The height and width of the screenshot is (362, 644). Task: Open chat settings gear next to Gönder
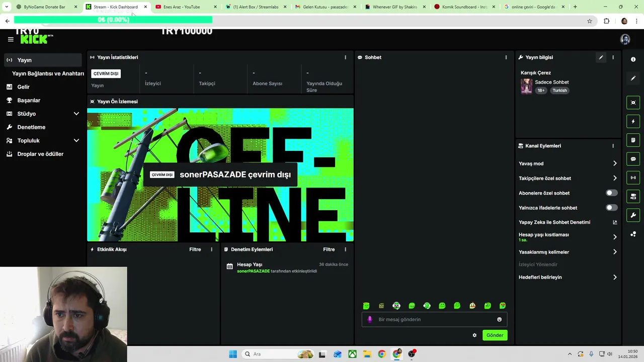tap(474, 335)
